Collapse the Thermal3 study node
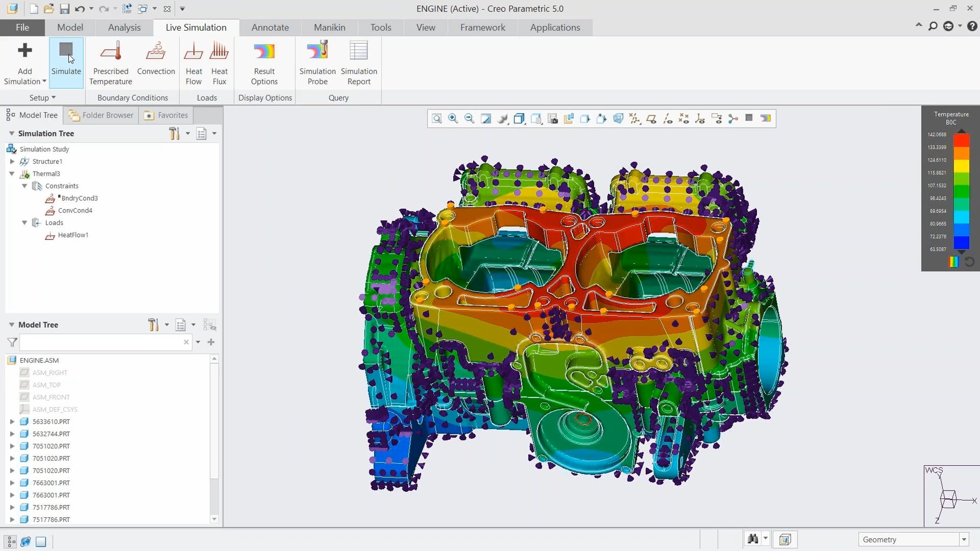The width and height of the screenshot is (980, 551). click(12, 173)
